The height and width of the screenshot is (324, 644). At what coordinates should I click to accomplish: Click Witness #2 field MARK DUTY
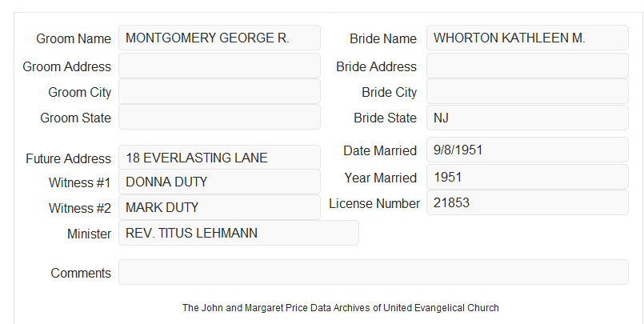tap(219, 207)
